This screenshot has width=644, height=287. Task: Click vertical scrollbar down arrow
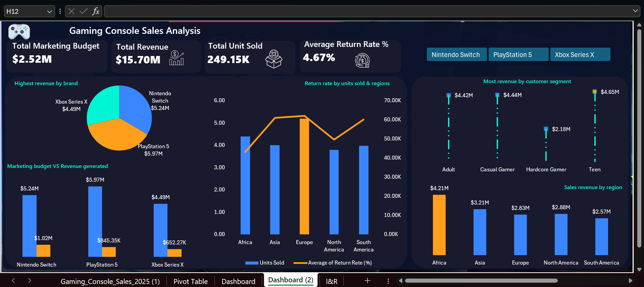(x=639, y=269)
